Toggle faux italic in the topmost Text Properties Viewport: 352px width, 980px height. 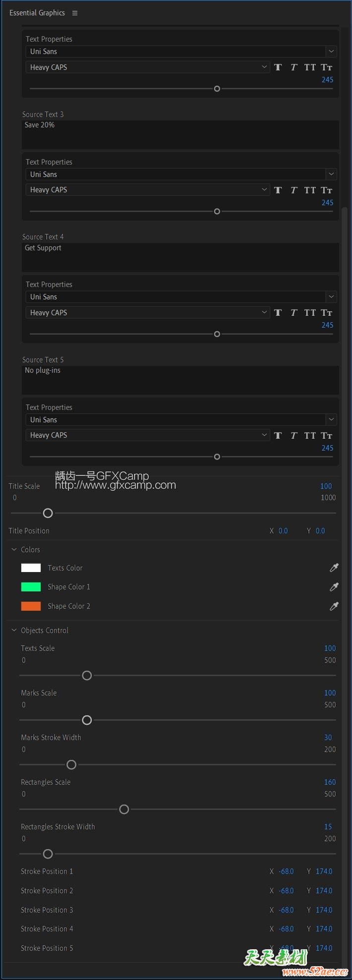pyautogui.click(x=294, y=67)
